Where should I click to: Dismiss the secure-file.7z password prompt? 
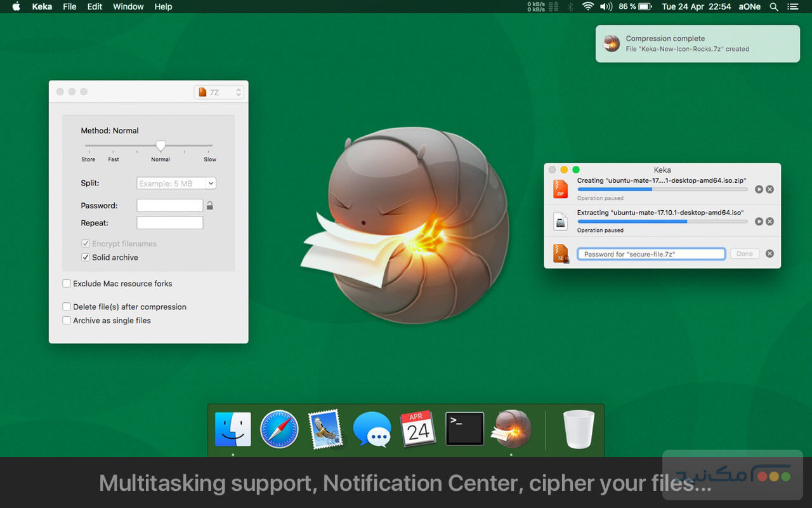coord(769,254)
